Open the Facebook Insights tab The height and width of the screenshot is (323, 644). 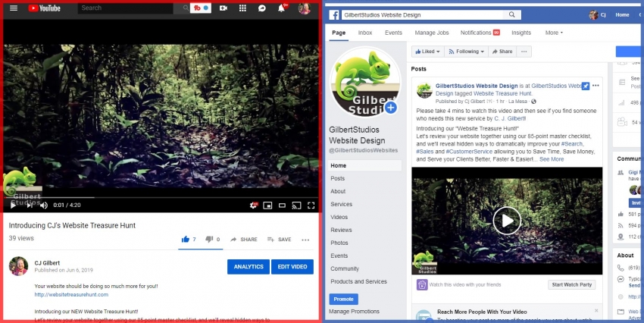point(521,33)
